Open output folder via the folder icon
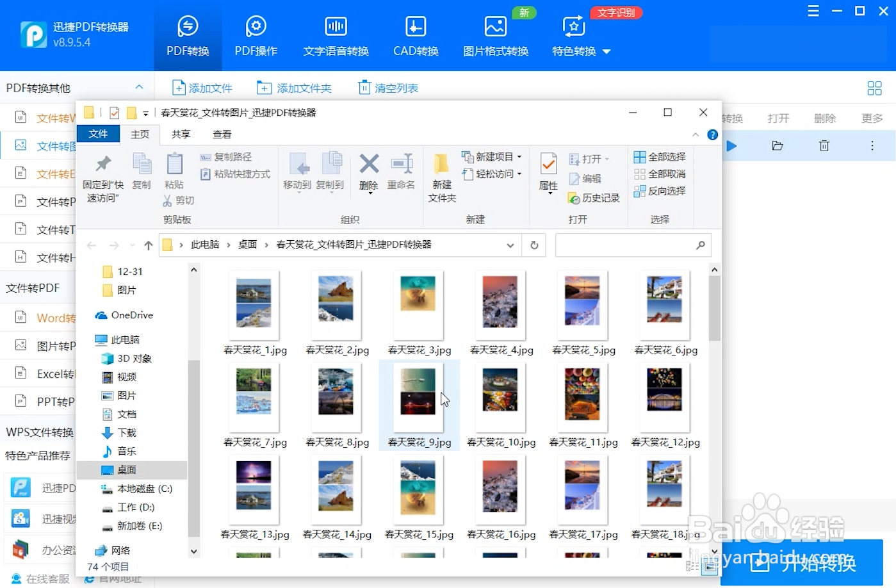Viewport: 896px width, 588px height. click(x=778, y=146)
